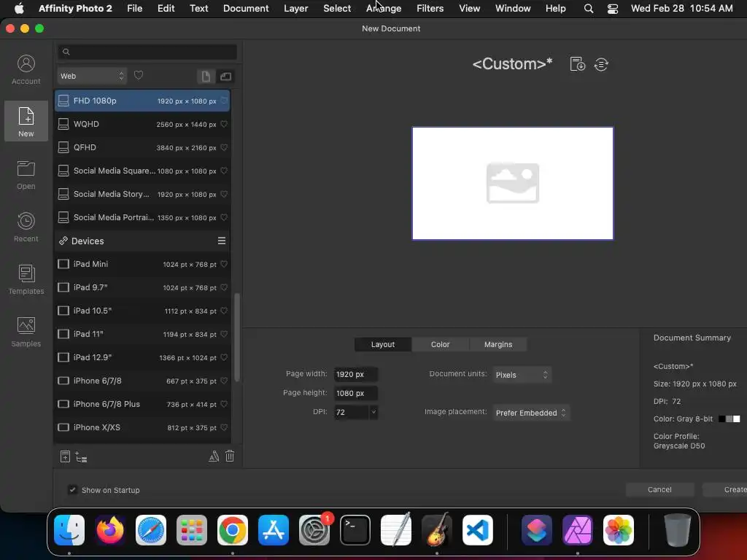Show the Recent documents section
The height and width of the screenshot is (560, 747).
point(26,227)
